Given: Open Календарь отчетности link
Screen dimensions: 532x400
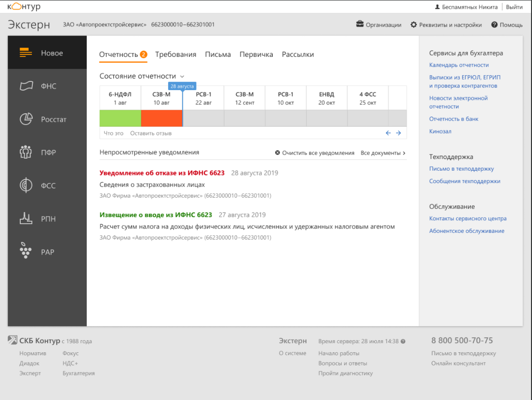Looking at the screenshot, I should (459, 65).
